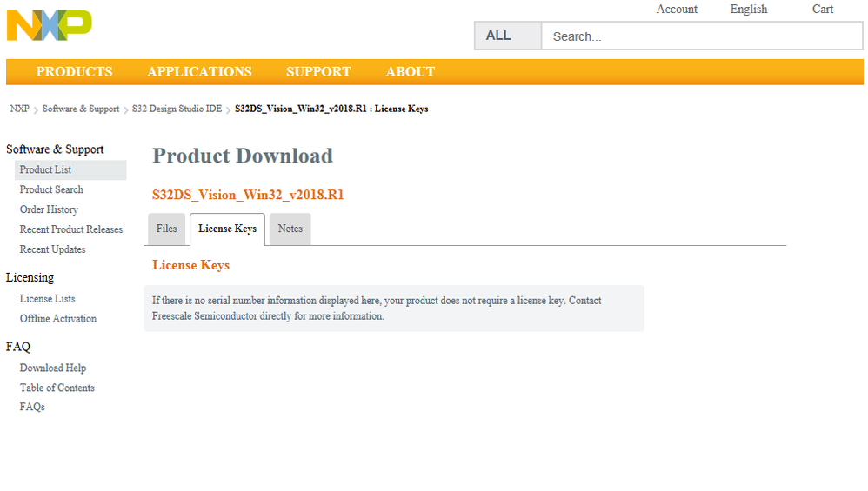868x491 pixels.
Task: Open the Account link
Action: [677, 9]
